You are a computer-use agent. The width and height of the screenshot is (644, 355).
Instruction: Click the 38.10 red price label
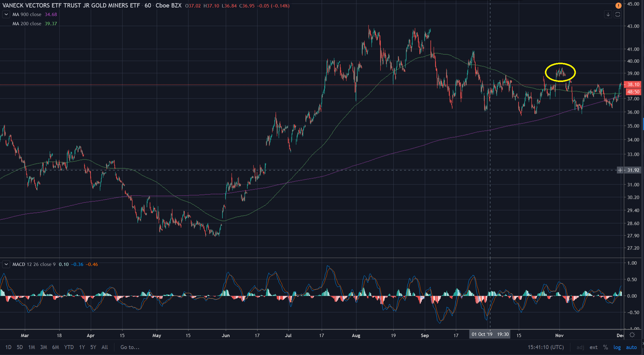pos(633,85)
